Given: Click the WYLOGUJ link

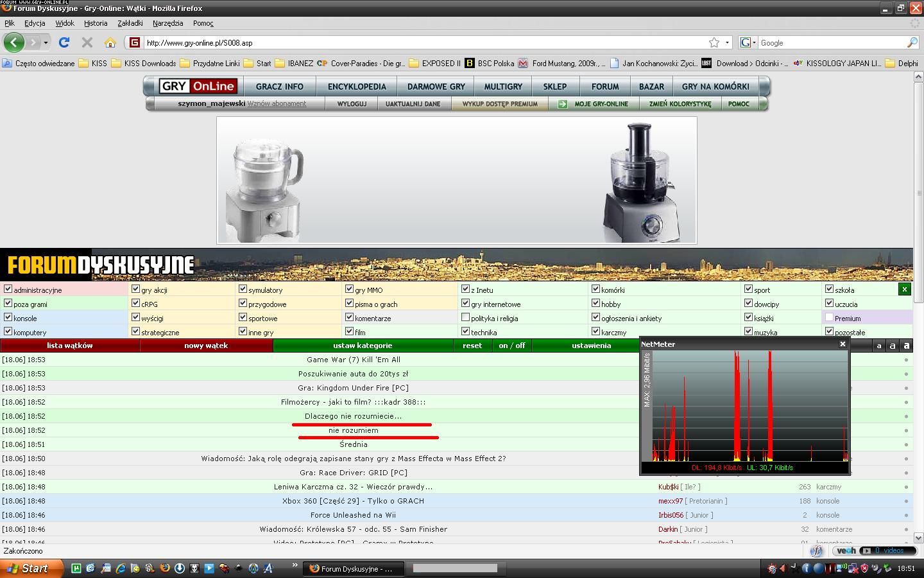Looking at the screenshot, I should click(352, 104).
